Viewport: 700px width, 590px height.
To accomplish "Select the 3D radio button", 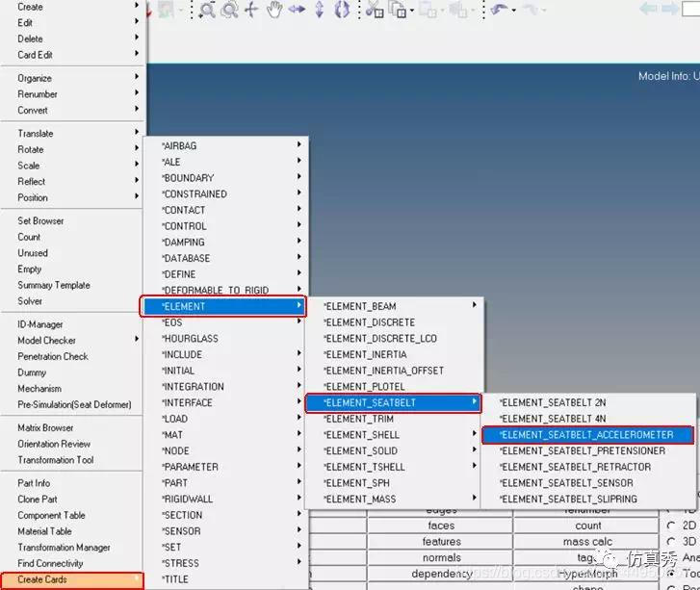I will pos(671,542).
